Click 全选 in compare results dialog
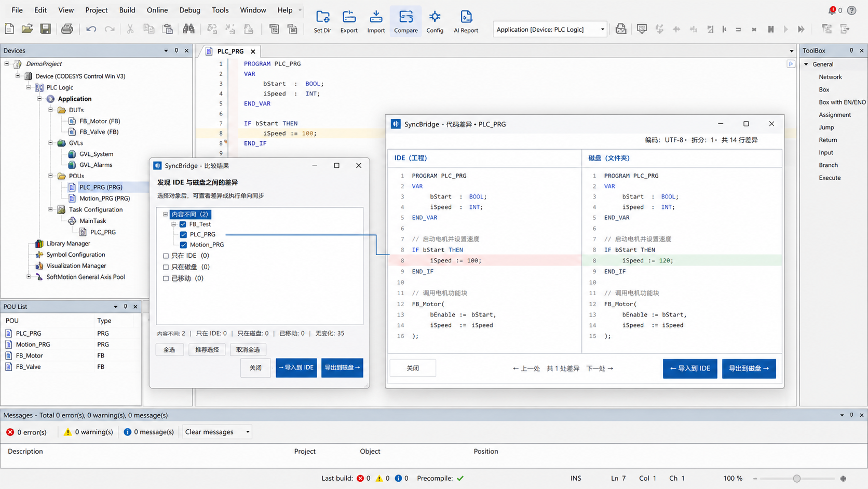Screen dimensions: 868x489 click(x=169, y=350)
